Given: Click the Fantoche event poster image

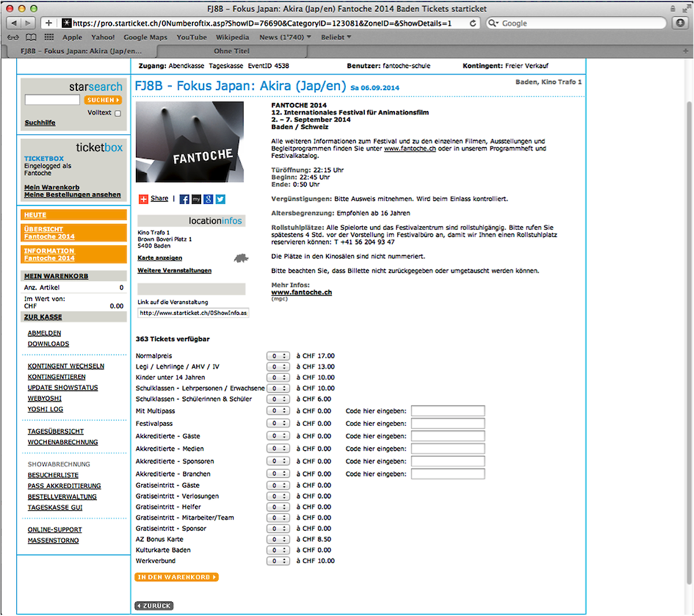Looking at the screenshot, I should pyautogui.click(x=190, y=142).
